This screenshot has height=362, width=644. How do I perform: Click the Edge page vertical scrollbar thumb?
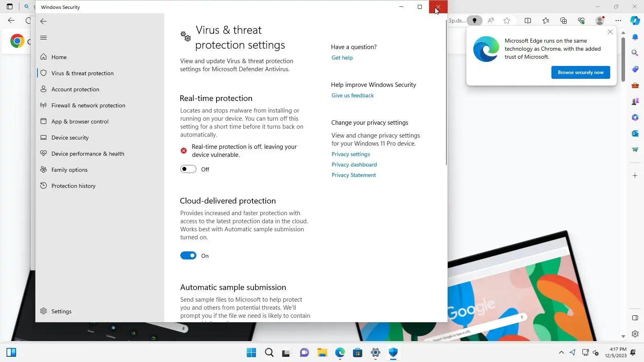[x=623, y=60]
